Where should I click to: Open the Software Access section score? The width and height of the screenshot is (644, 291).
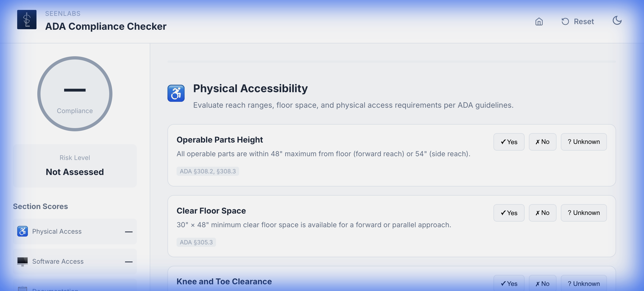coord(75,262)
